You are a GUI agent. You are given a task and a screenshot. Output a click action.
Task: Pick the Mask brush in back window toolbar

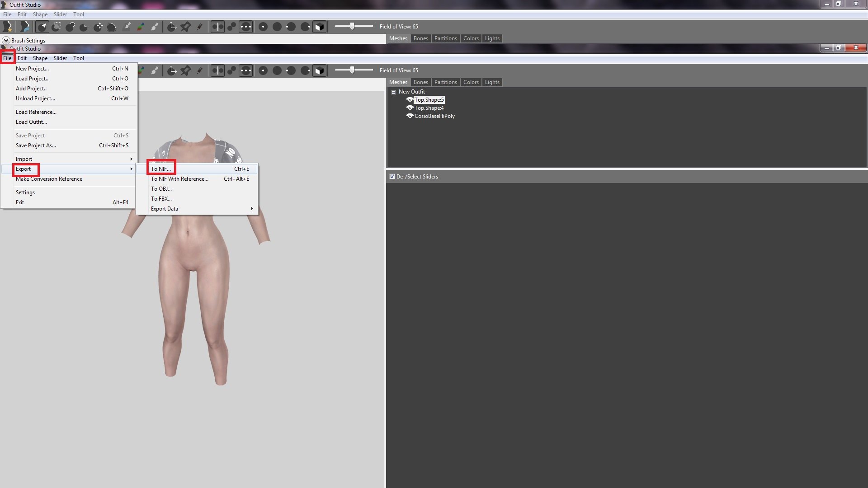pyautogui.click(x=57, y=27)
